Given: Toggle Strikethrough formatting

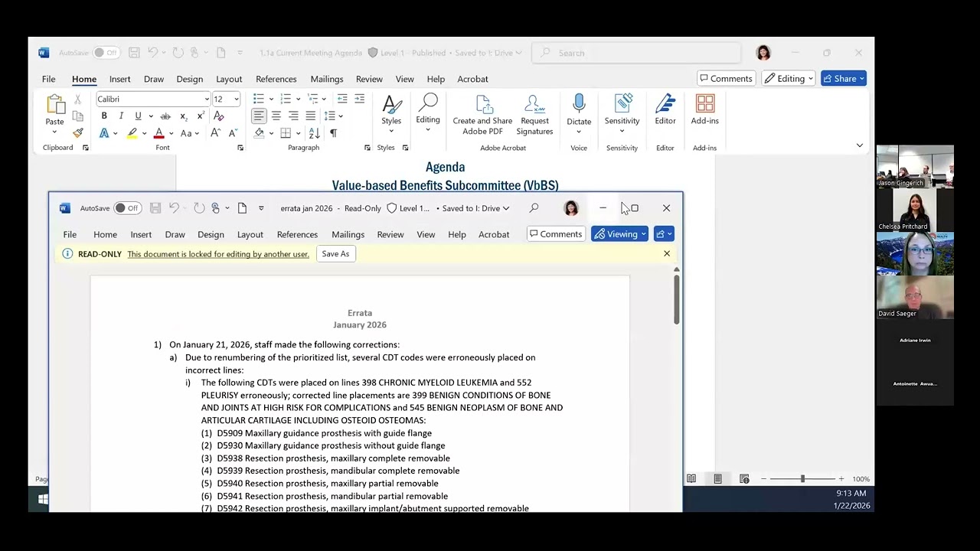Looking at the screenshot, I should (x=165, y=116).
